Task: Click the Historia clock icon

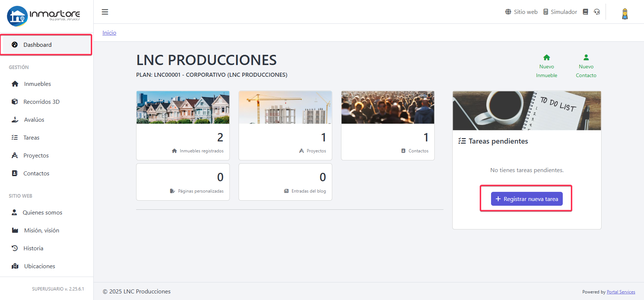Action: [x=15, y=248]
